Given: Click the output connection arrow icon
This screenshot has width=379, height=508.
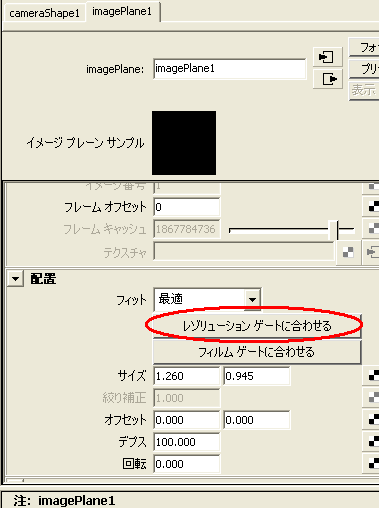Looking at the screenshot, I should (x=328, y=79).
